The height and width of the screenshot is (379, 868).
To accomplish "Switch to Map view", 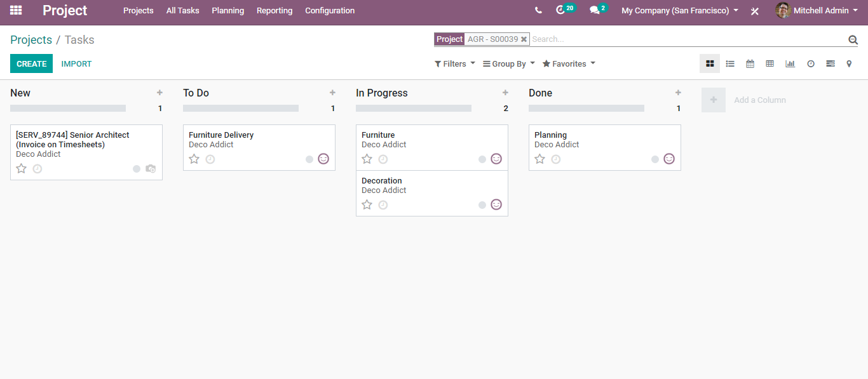I will (x=849, y=63).
